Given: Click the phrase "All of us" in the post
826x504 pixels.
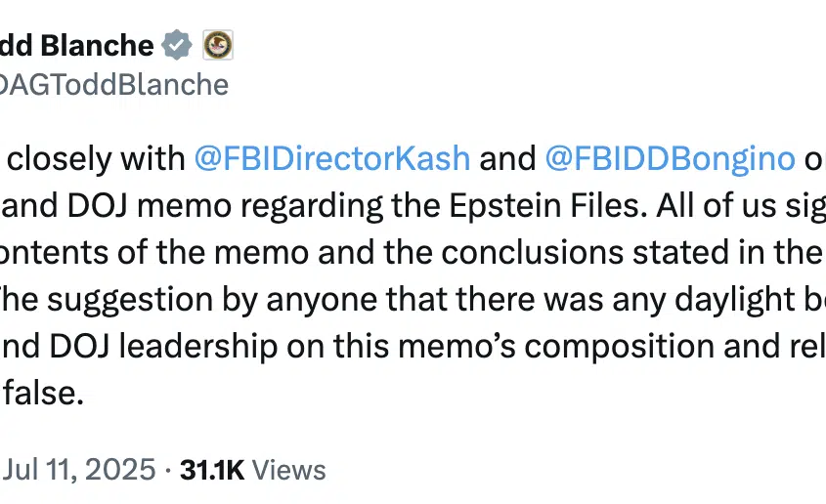Looking at the screenshot, I should [x=716, y=206].
